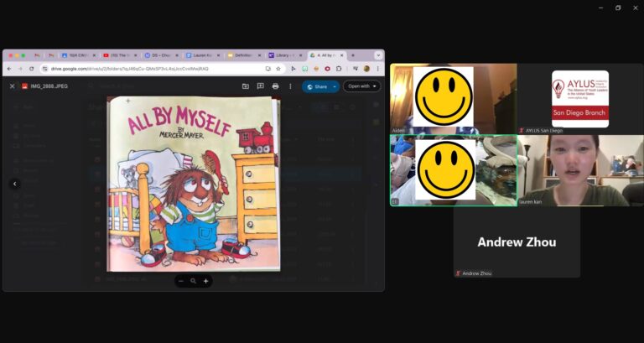The width and height of the screenshot is (644, 343).
Task: Click the browser forward arrow
Action: point(20,69)
